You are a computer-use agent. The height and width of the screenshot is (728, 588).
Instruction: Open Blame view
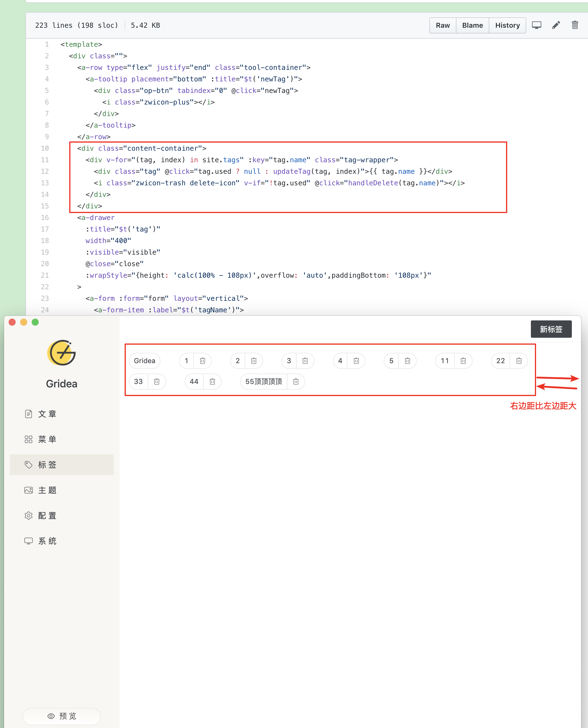(x=472, y=25)
